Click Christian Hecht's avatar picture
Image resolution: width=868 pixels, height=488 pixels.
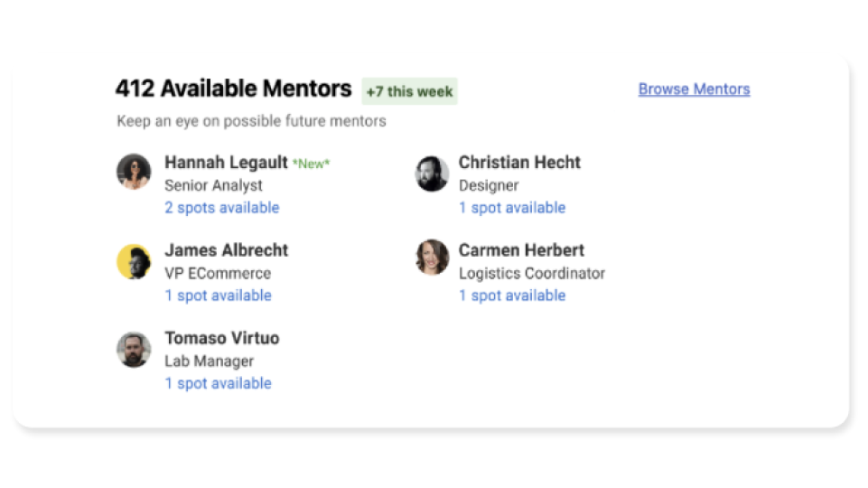point(432,174)
